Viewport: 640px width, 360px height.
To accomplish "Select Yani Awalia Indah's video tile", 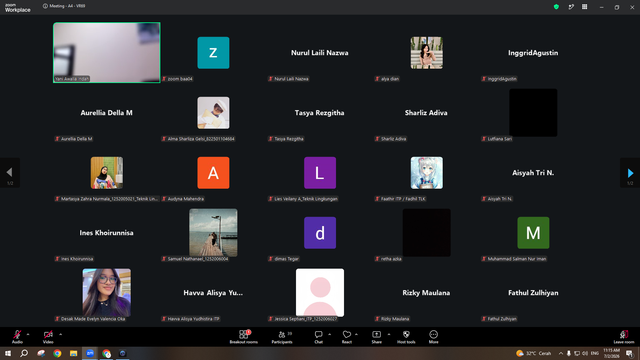I will [107, 53].
